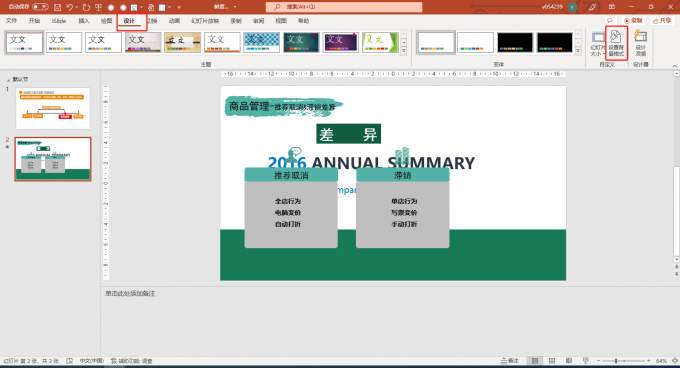Click the 共享 (Share) button
The width and height of the screenshot is (680, 368).
click(x=662, y=20)
